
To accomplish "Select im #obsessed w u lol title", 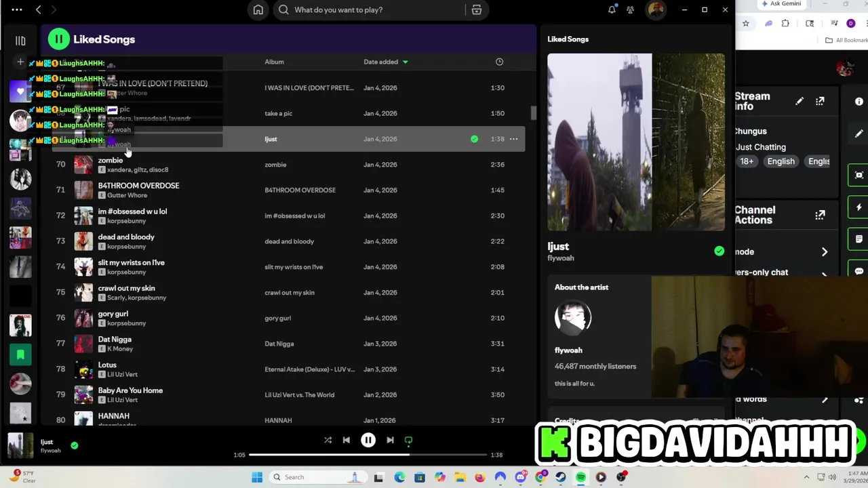I will pos(132,211).
